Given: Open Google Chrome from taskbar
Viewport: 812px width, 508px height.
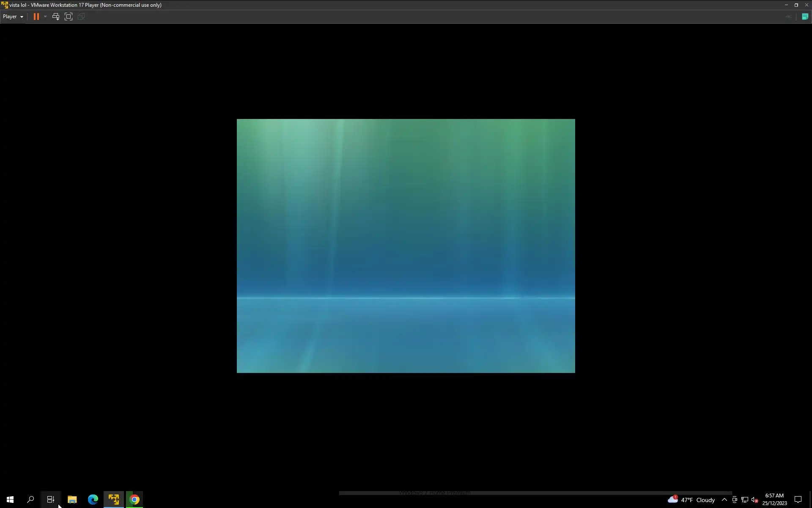Looking at the screenshot, I should pyautogui.click(x=134, y=500).
